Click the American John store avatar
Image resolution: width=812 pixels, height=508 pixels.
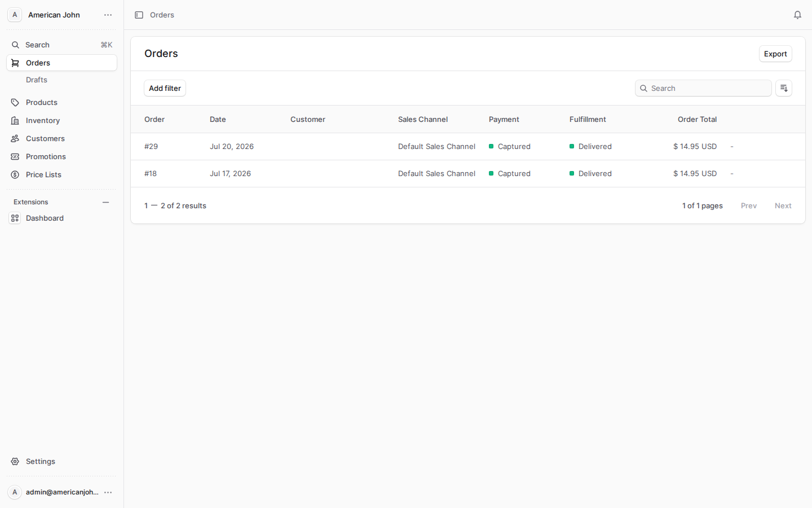coord(15,15)
